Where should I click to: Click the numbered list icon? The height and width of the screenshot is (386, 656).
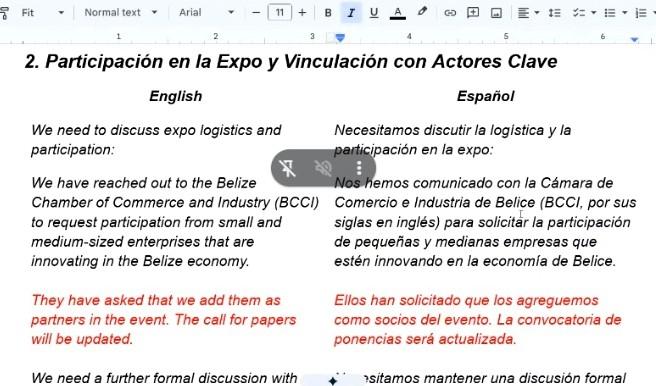point(641,13)
